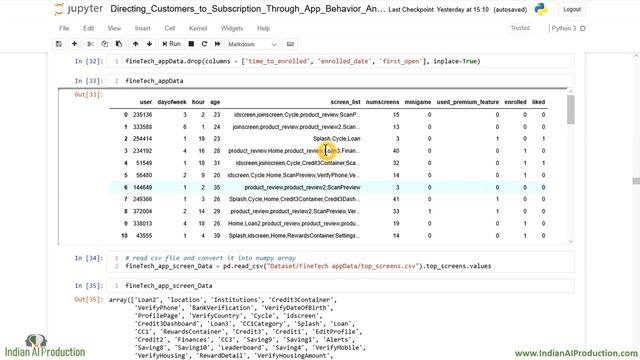
Task: Click the 'user' column header
Action: pos(146,102)
